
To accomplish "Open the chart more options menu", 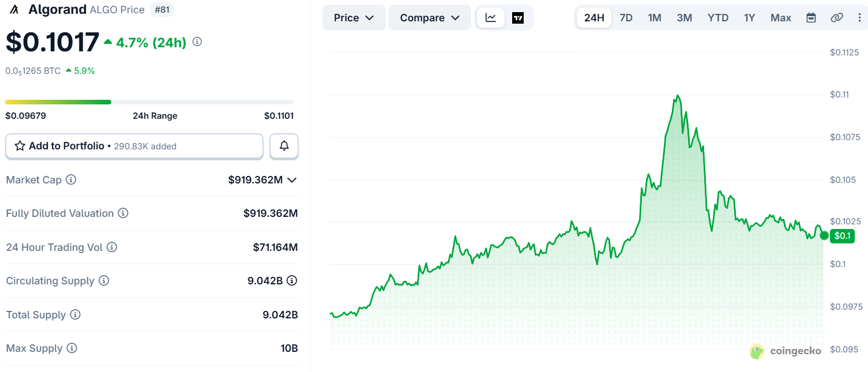I will [859, 18].
